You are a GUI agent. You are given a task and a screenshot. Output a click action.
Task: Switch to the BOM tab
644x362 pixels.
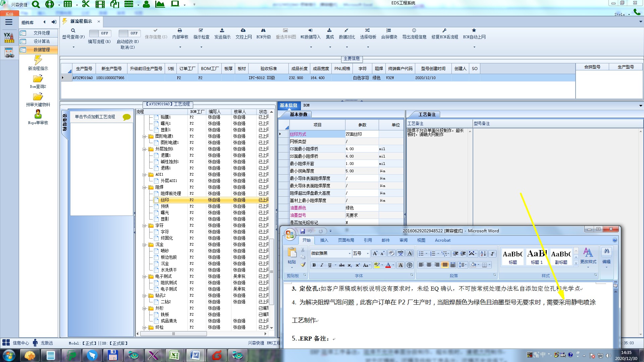[306, 105]
